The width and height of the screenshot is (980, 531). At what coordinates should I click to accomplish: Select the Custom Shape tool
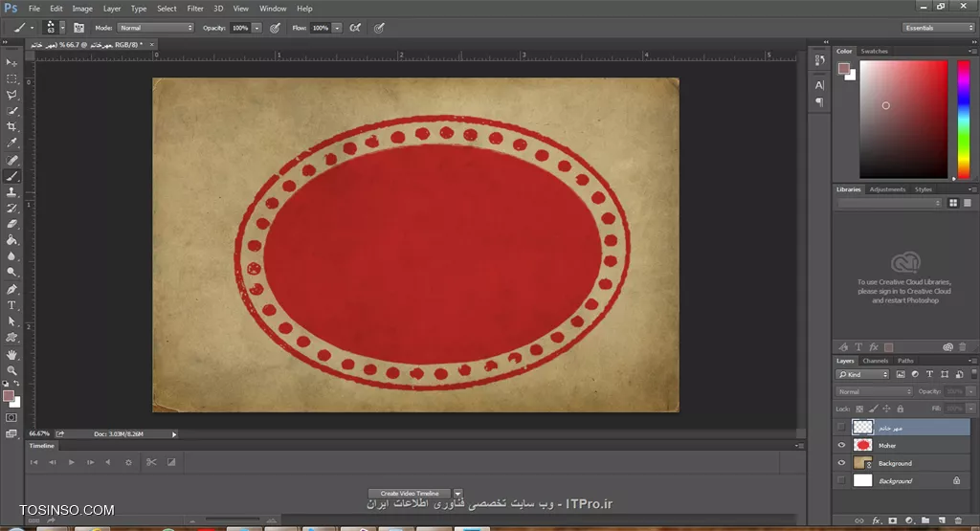(x=11, y=338)
